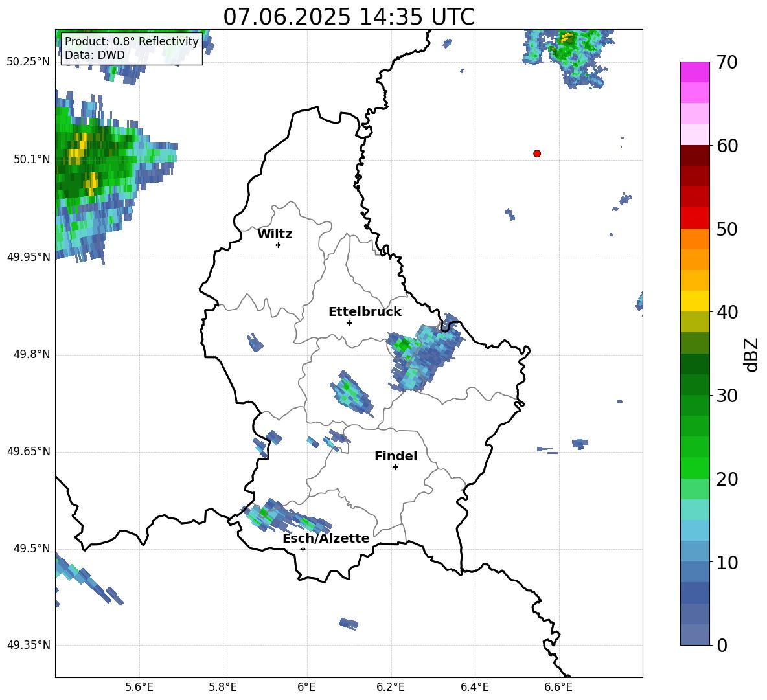This screenshot has width=767, height=700.
Task: Click the 6.6°E longitude label
Action: click(x=558, y=687)
